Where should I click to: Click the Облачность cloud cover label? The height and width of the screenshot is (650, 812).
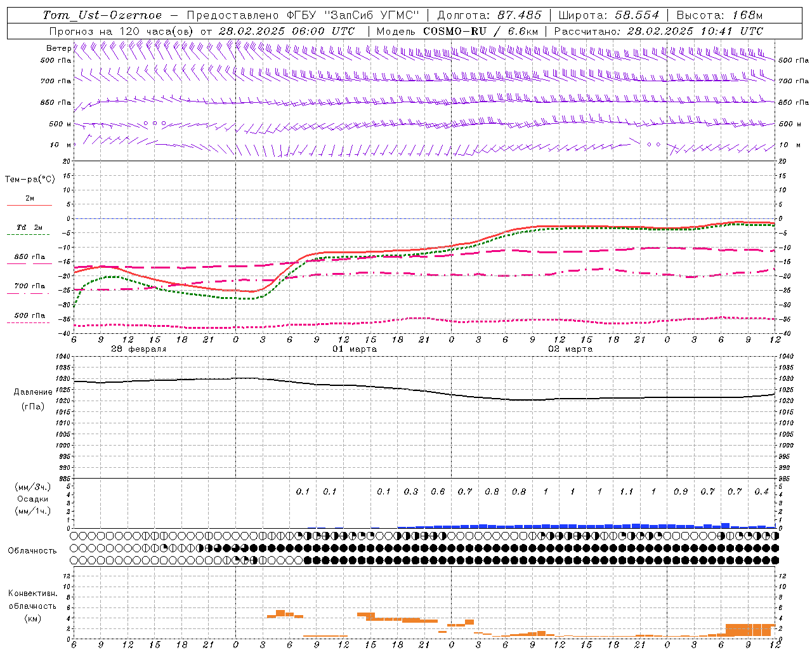coord(32,551)
